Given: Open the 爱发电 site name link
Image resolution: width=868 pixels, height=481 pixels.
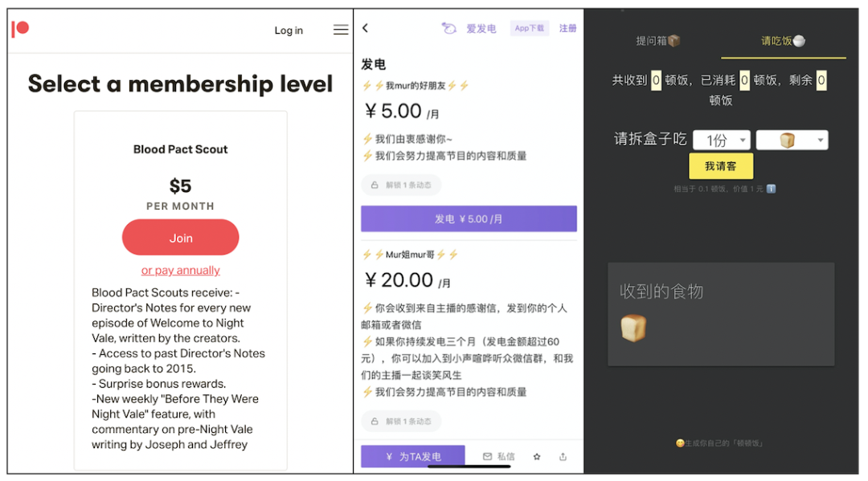Looking at the screenshot, I should (481, 28).
